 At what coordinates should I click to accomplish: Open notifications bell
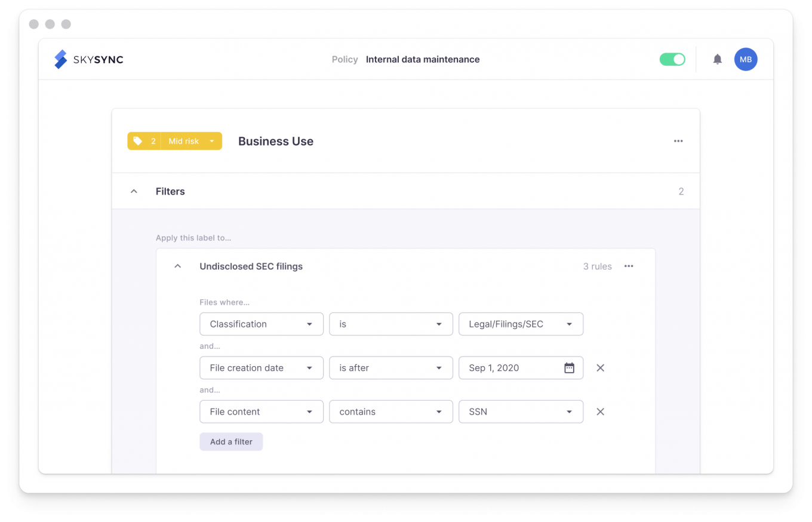pyautogui.click(x=718, y=59)
